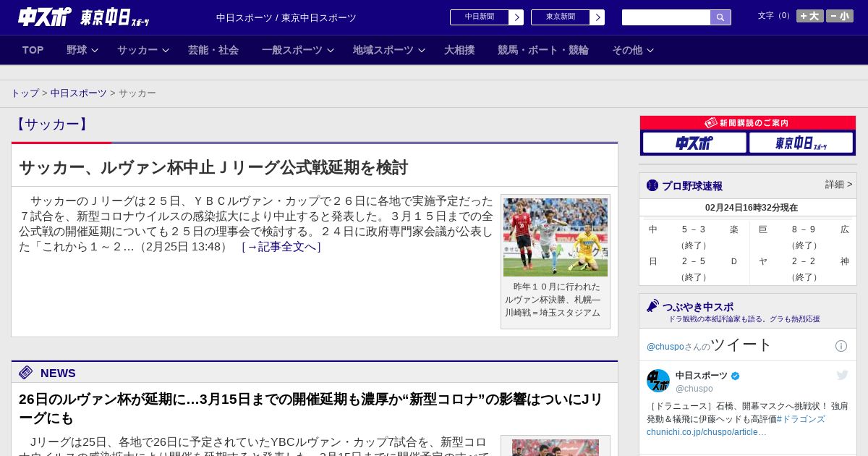Click NEWS section icon

[26, 373]
